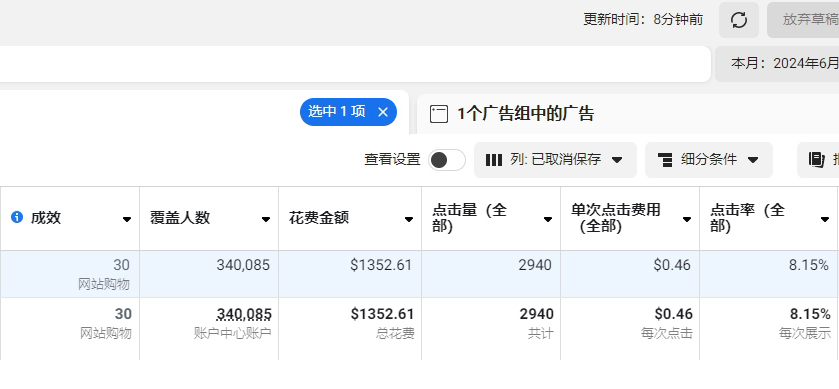Click the ad panel icon beside 1个广告组中的广告
This screenshot has width=839, height=389.
pos(439,114)
